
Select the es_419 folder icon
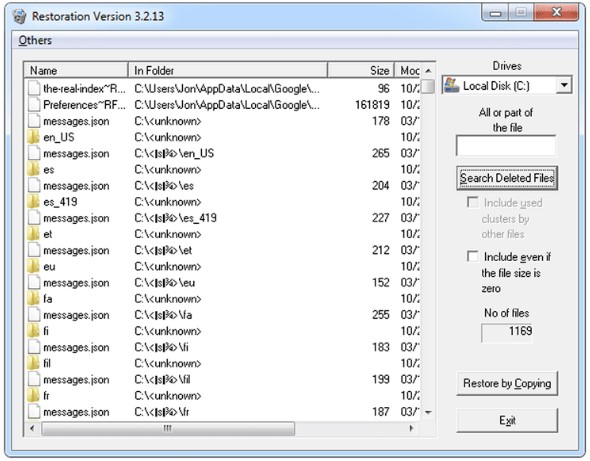click(x=33, y=202)
